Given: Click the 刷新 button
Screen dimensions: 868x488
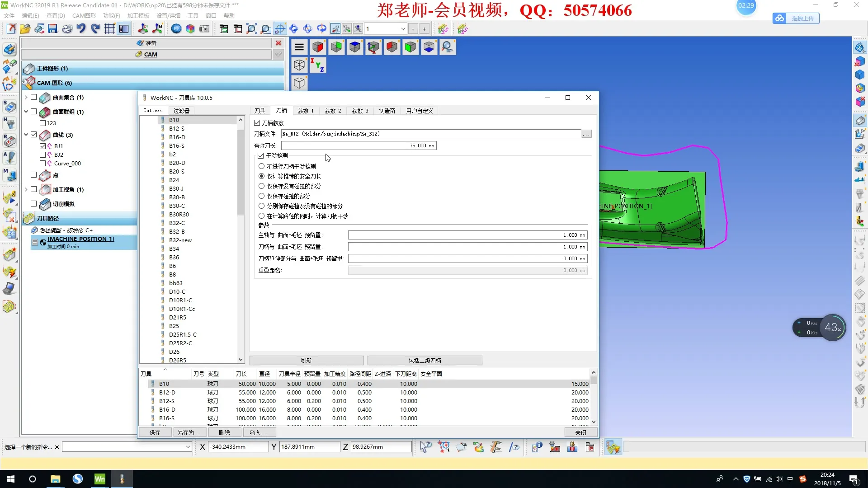Looking at the screenshot, I should 306,361.
